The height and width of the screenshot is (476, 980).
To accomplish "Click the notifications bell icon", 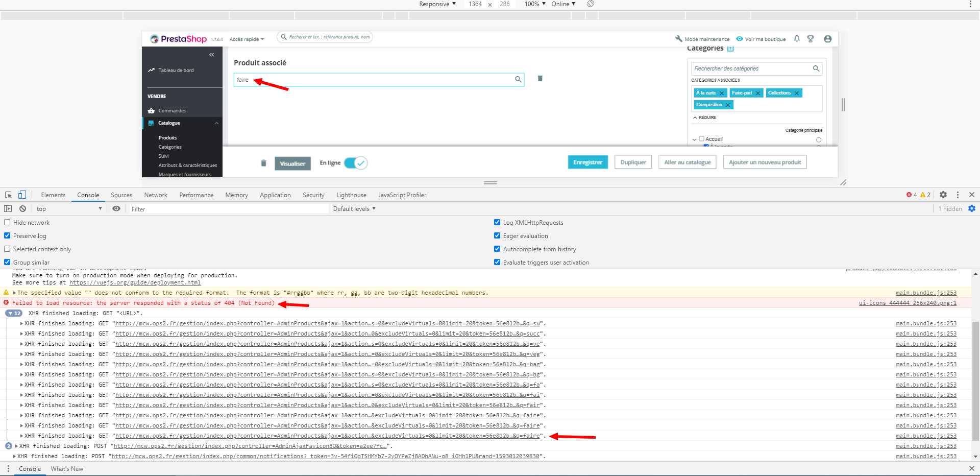I will point(797,39).
